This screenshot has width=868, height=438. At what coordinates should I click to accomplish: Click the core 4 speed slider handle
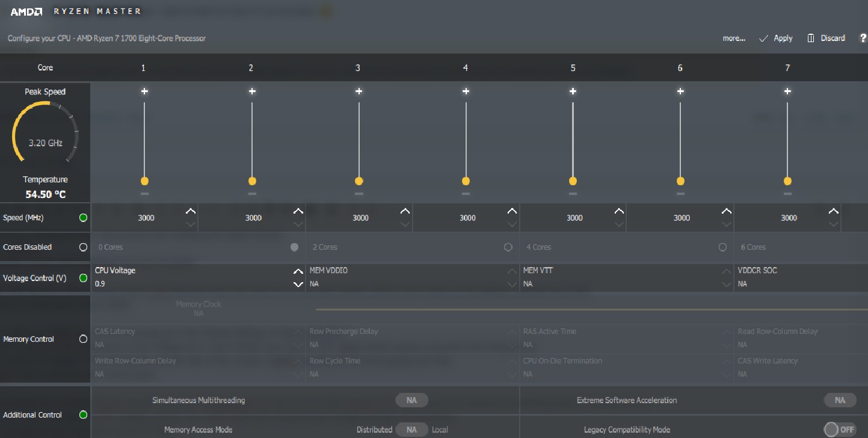[466, 181]
